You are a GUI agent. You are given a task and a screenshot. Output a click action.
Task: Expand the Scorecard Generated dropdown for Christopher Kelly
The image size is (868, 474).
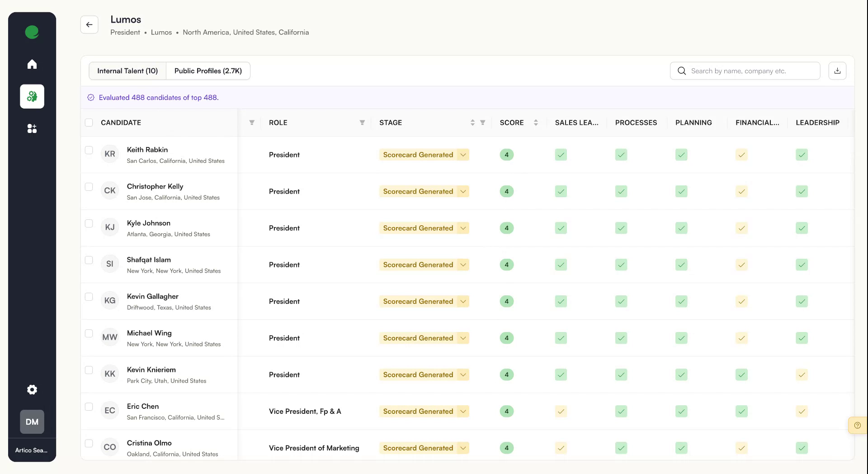(x=462, y=191)
